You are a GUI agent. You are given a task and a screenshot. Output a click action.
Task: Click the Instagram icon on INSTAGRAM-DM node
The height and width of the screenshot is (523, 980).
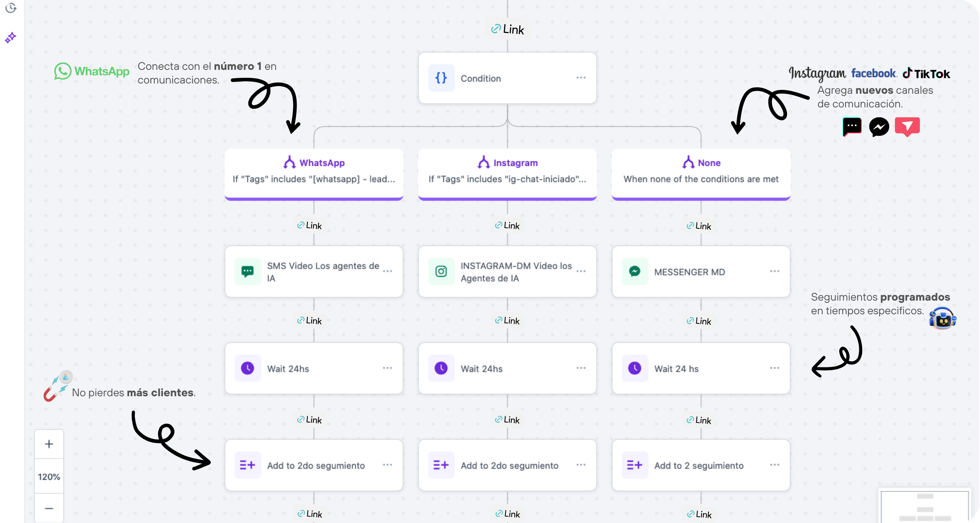pyautogui.click(x=441, y=271)
